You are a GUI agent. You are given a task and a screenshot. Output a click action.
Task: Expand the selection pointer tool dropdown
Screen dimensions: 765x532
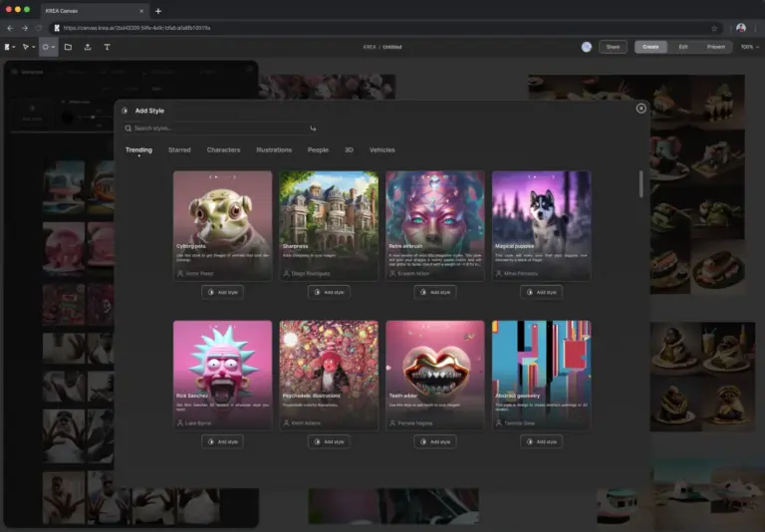point(29,47)
